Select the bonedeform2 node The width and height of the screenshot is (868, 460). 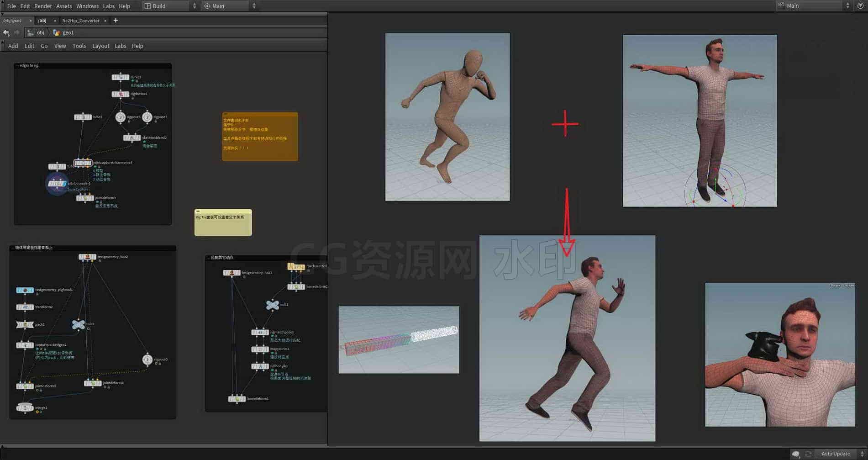(x=296, y=287)
